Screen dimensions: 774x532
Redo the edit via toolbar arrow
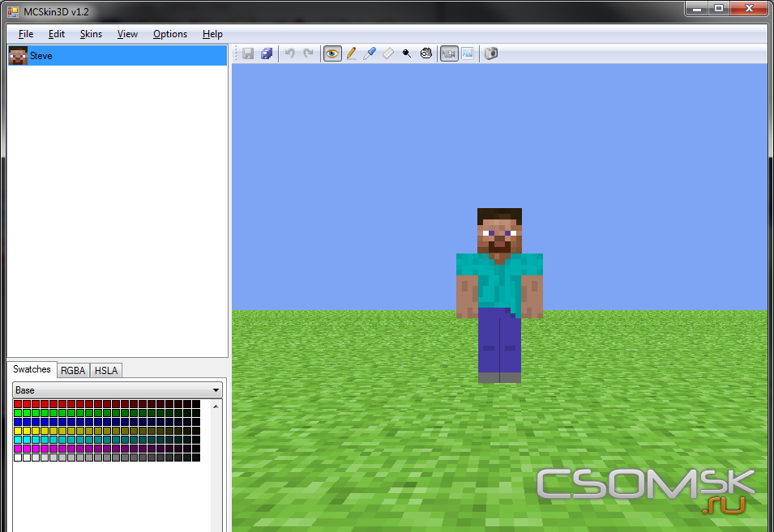[x=309, y=53]
